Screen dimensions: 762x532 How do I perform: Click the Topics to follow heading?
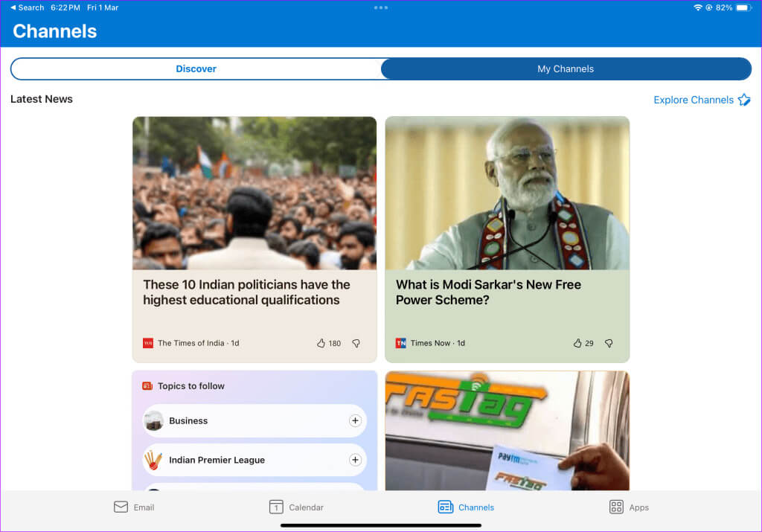tap(191, 385)
